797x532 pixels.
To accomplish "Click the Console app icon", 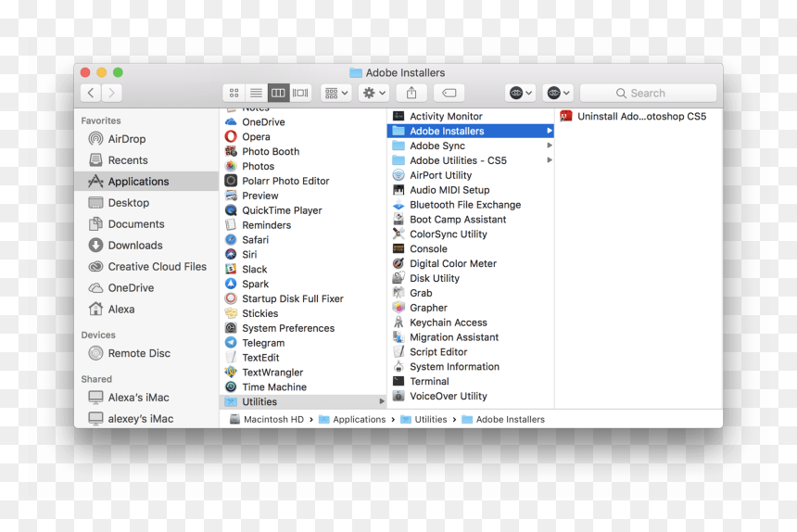I will [398, 249].
